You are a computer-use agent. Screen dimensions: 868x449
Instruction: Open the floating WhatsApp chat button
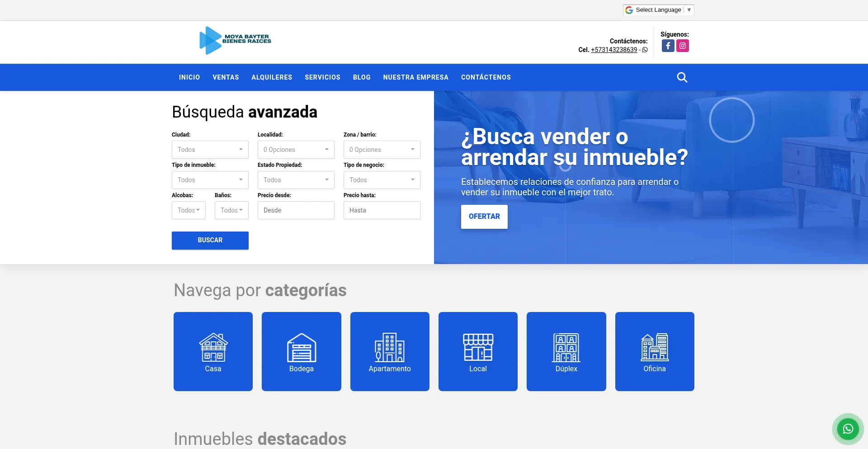pyautogui.click(x=848, y=429)
